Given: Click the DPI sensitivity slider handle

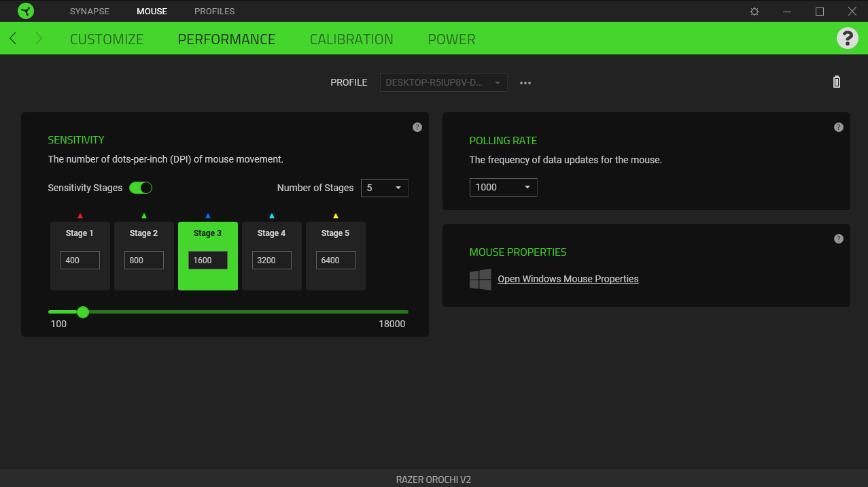Looking at the screenshot, I should click(83, 312).
